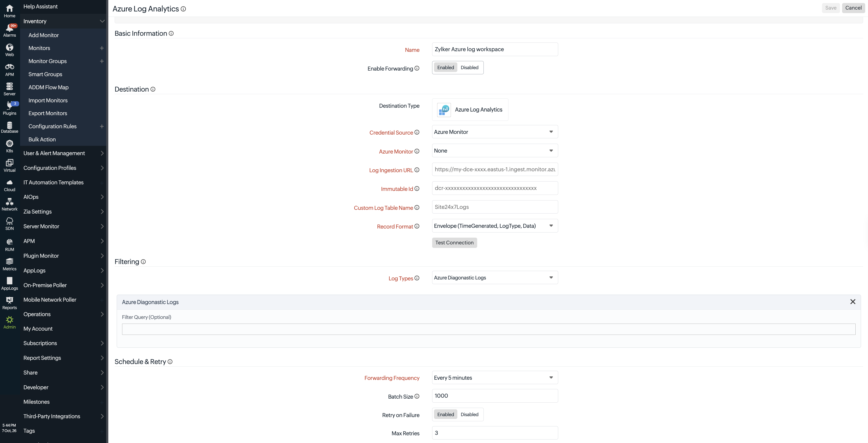This screenshot has width=868, height=443.
Task: Open Help Assistant
Action: pos(40,6)
